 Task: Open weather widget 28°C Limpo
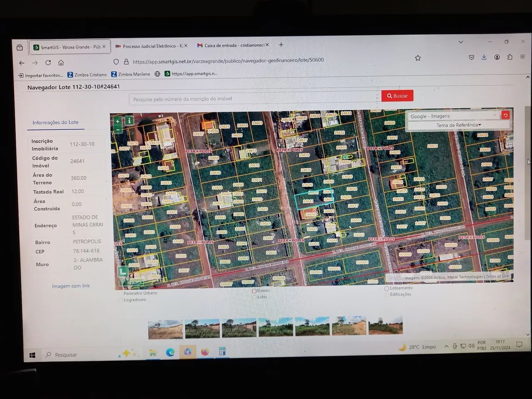coord(417,347)
